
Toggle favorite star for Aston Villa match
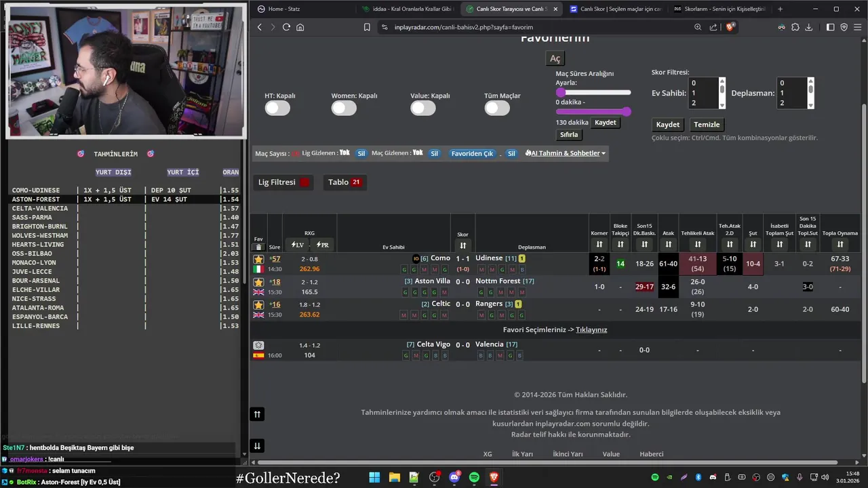click(x=258, y=282)
